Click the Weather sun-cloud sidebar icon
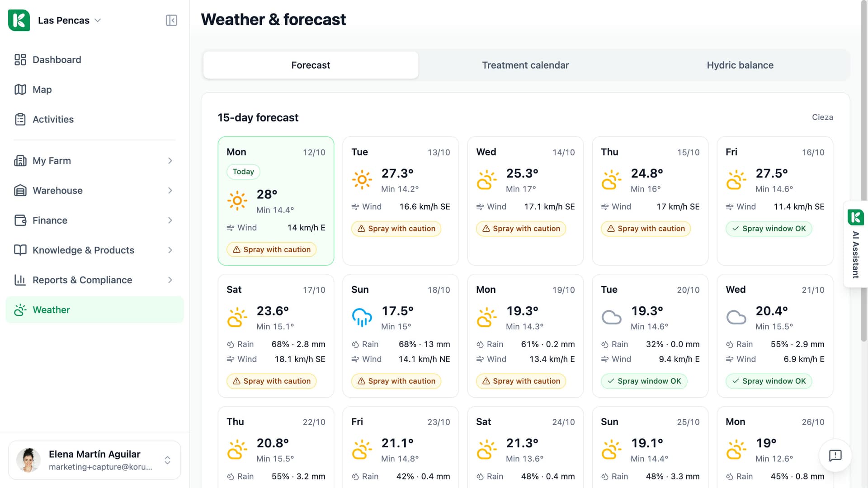 coord(20,310)
